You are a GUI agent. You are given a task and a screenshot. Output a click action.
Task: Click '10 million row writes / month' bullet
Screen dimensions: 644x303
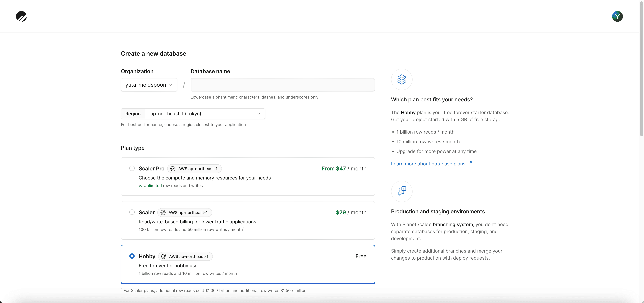click(x=428, y=142)
